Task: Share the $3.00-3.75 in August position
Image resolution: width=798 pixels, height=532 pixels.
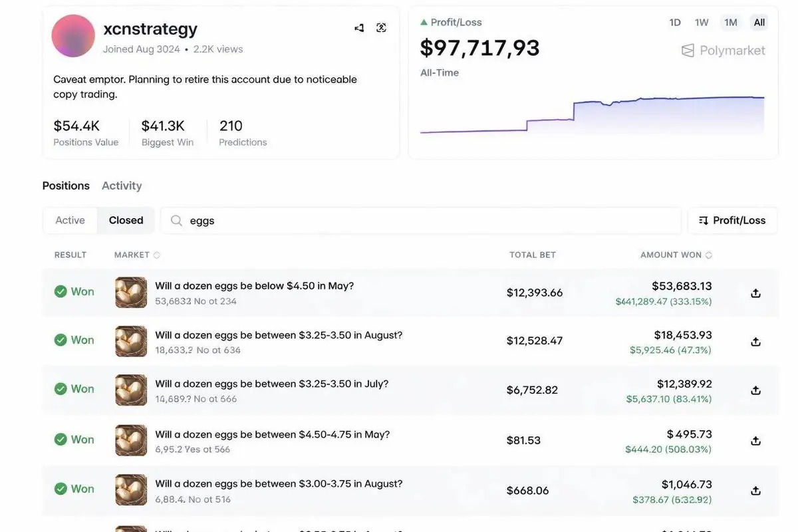Action: tap(755, 491)
